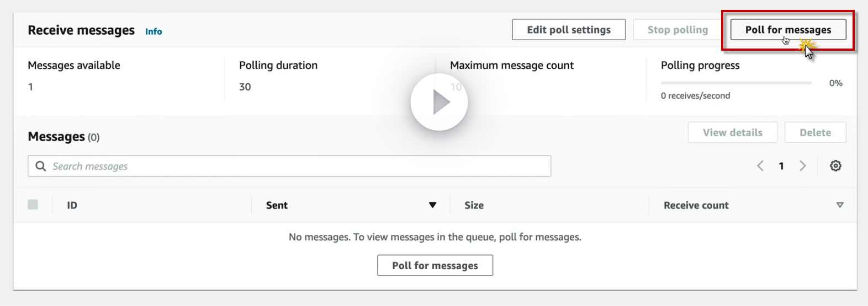The height and width of the screenshot is (306, 868).
Task: Sort by Sent using the filled arrow
Action: click(x=432, y=205)
